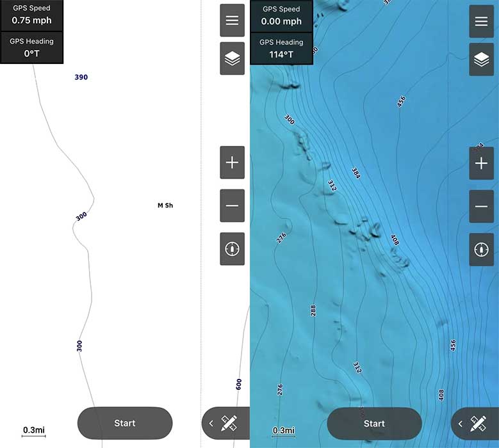Image resolution: width=499 pixels, height=448 pixels.
Task: Tap GPS Speed 0.75 mph readout
Action: point(31,15)
